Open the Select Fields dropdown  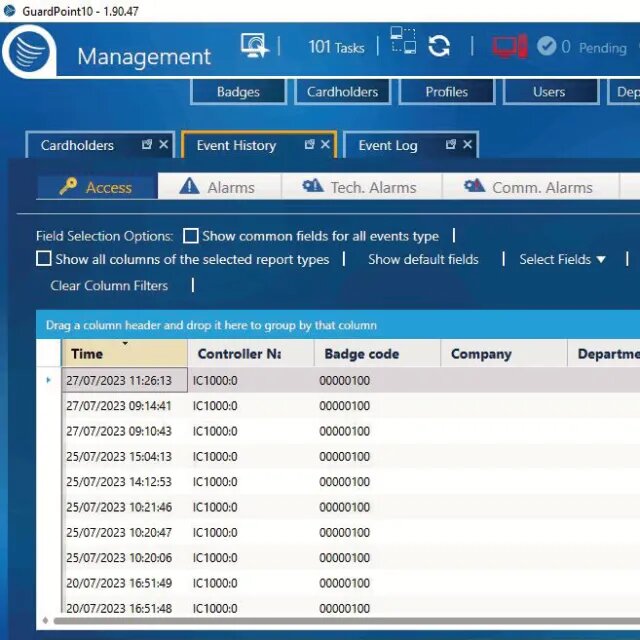point(562,259)
